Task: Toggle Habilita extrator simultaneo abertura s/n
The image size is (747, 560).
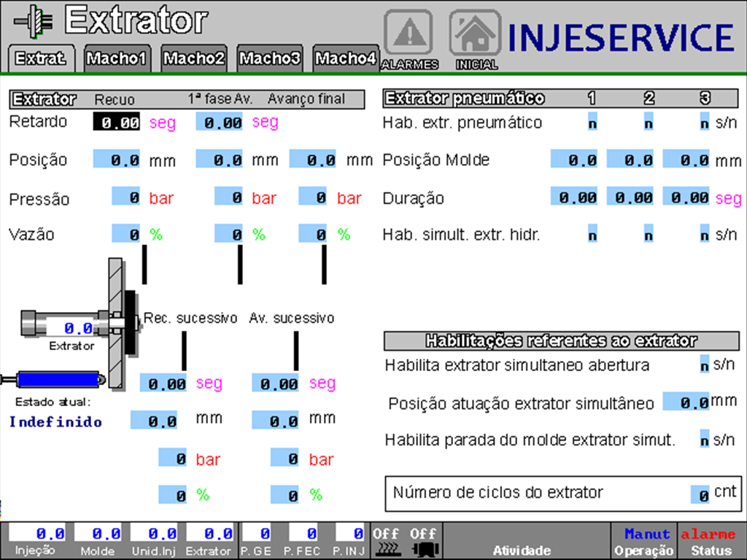Action: click(x=704, y=365)
